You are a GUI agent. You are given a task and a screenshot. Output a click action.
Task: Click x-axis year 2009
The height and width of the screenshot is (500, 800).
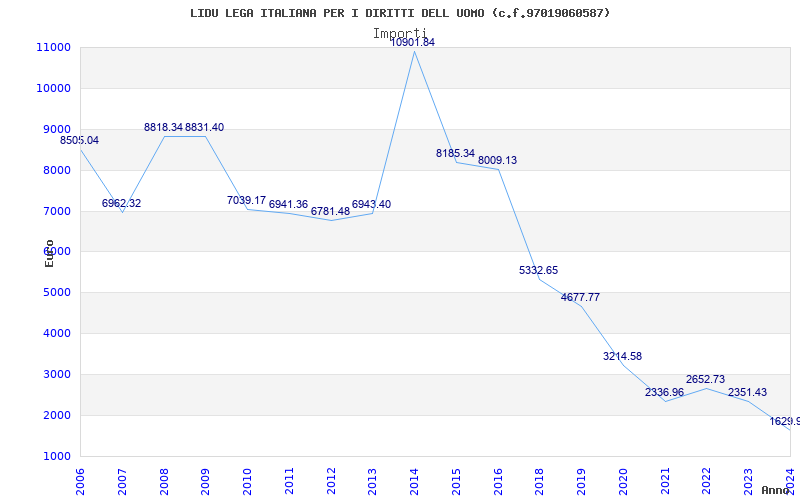pyautogui.click(x=205, y=482)
